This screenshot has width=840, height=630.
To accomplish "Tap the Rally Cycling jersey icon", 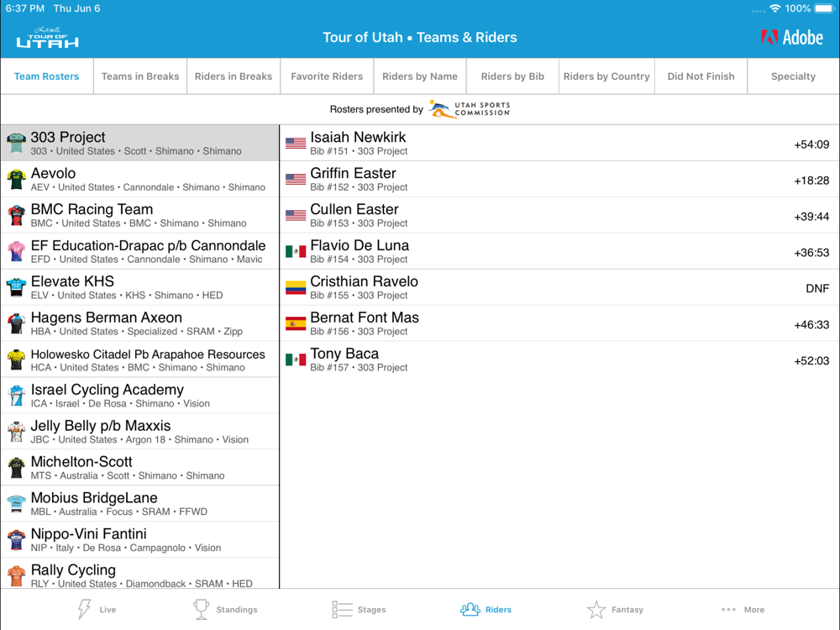I will (x=16, y=576).
